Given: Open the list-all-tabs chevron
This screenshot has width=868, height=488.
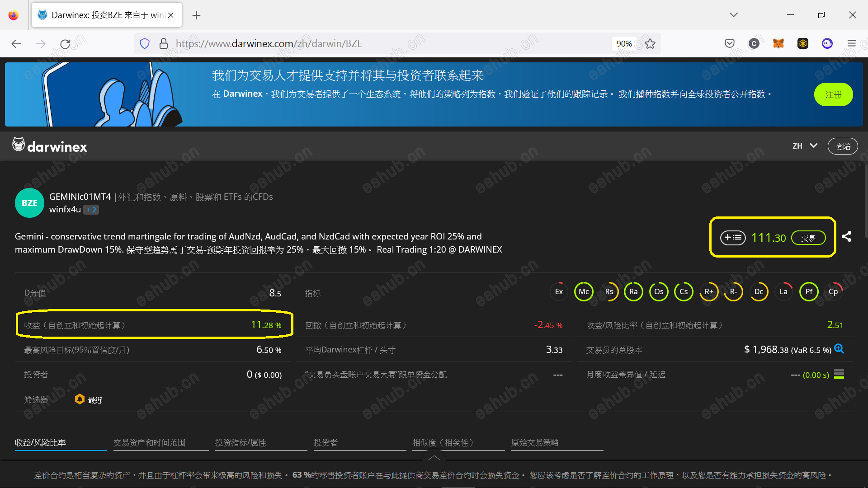Looking at the screenshot, I should click(x=734, y=15).
